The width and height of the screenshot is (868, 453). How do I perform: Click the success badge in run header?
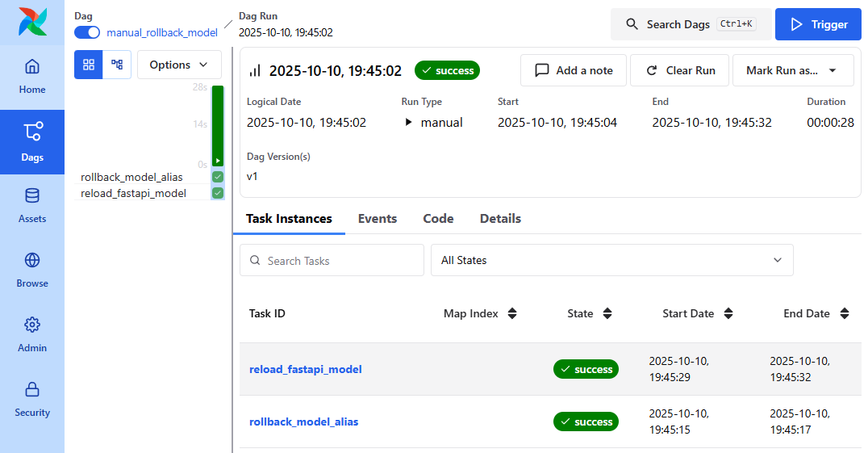click(447, 70)
